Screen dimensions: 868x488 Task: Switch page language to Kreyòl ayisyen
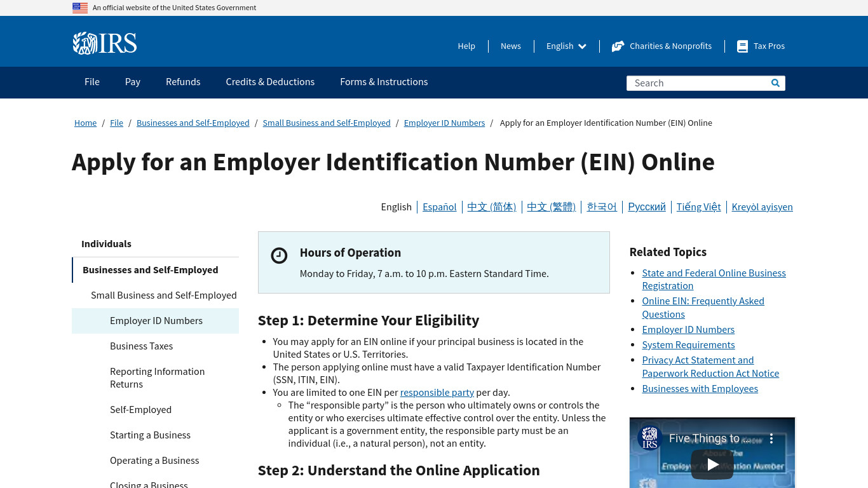point(763,207)
